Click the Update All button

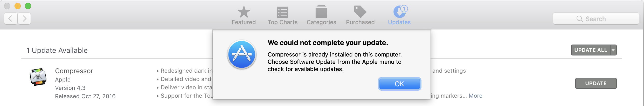click(591, 50)
